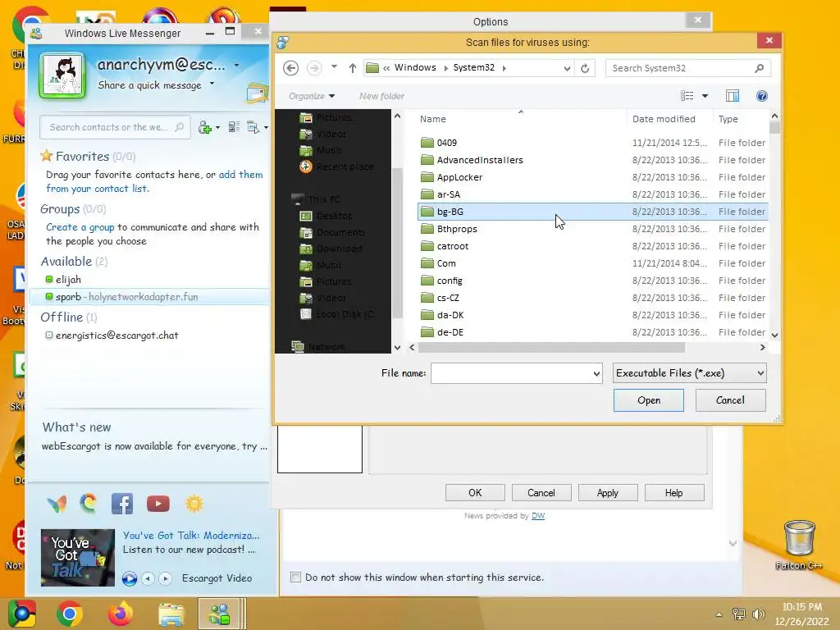This screenshot has height=630, width=840.
Task: Go to next Escargot video item
Action: click(166, 578)
